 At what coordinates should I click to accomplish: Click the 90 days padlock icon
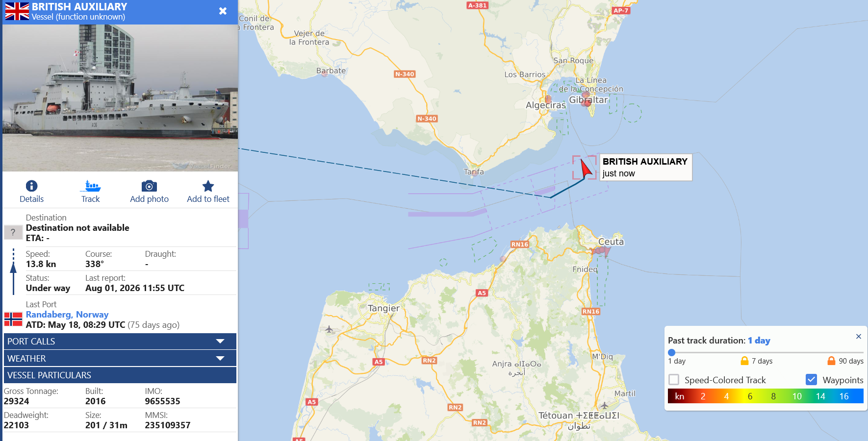coord(831,361)
